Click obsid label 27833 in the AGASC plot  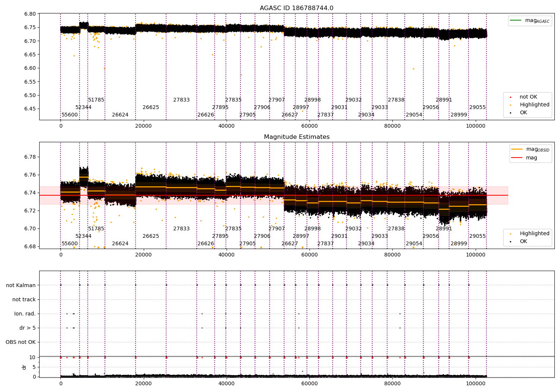pos(181,100)
